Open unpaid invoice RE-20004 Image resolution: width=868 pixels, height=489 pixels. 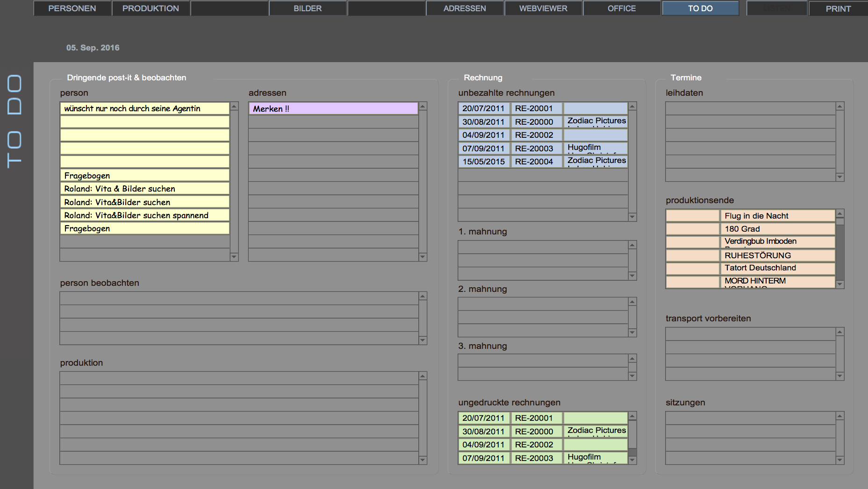tap(534, 162)
